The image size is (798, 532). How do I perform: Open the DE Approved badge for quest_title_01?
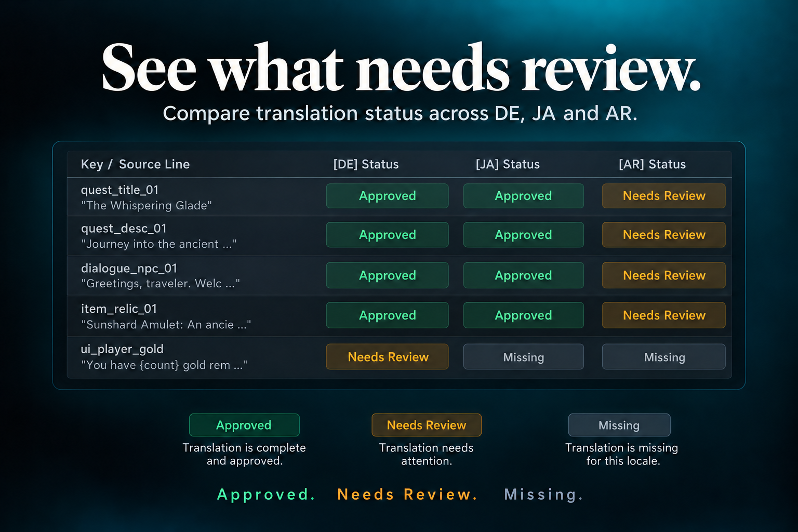pyautogui.click(x=387, y=196)
